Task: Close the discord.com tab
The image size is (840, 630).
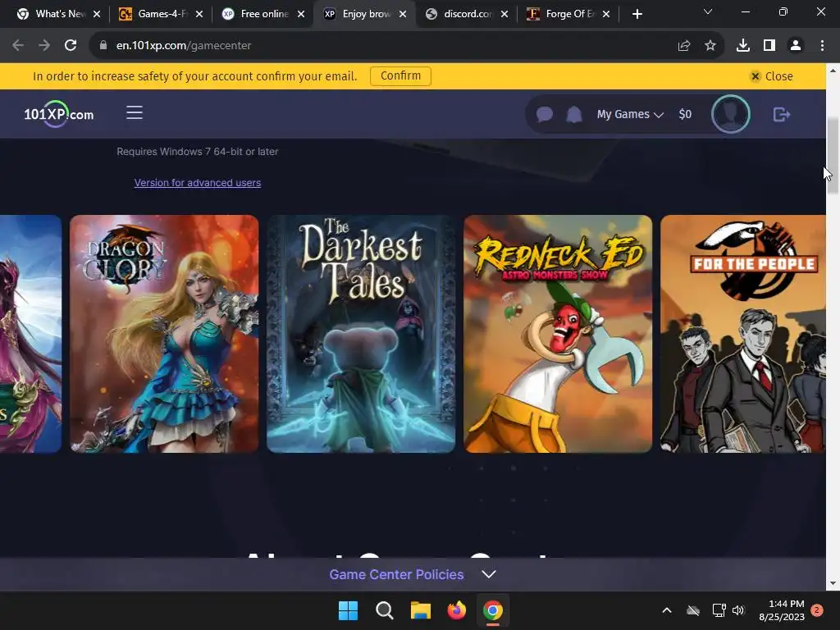Action: (x=504, y=15)
